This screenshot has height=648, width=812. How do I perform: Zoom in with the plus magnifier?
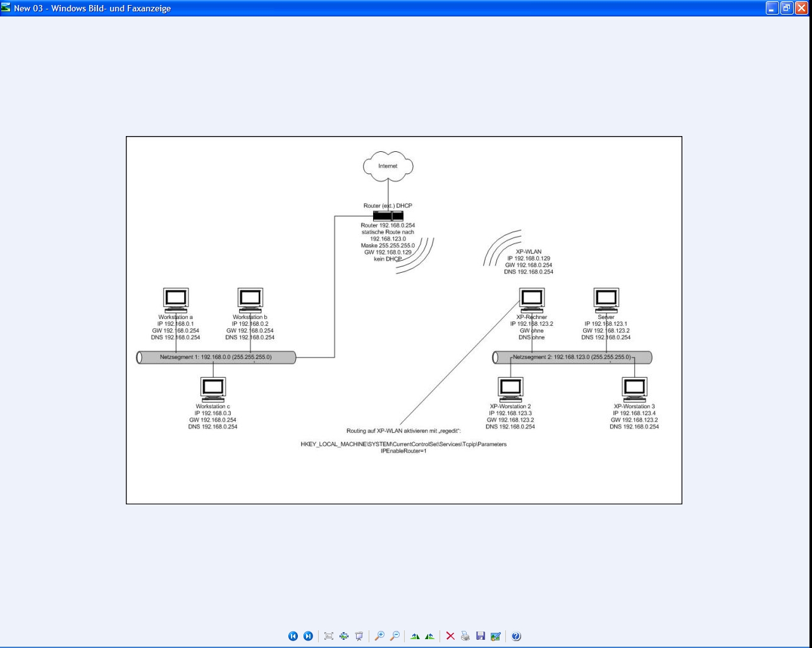point(379,636)
